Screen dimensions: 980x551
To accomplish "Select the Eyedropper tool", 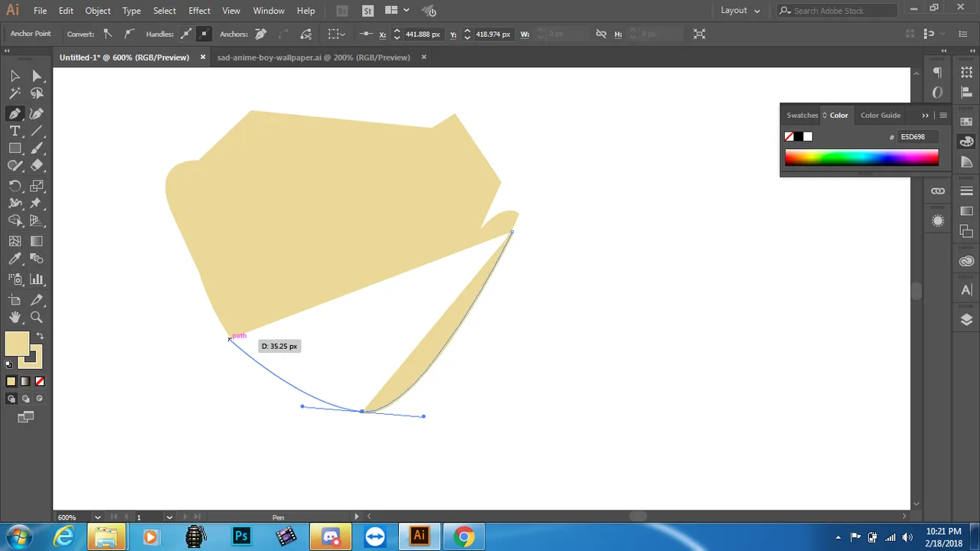I will pos(15,259).
